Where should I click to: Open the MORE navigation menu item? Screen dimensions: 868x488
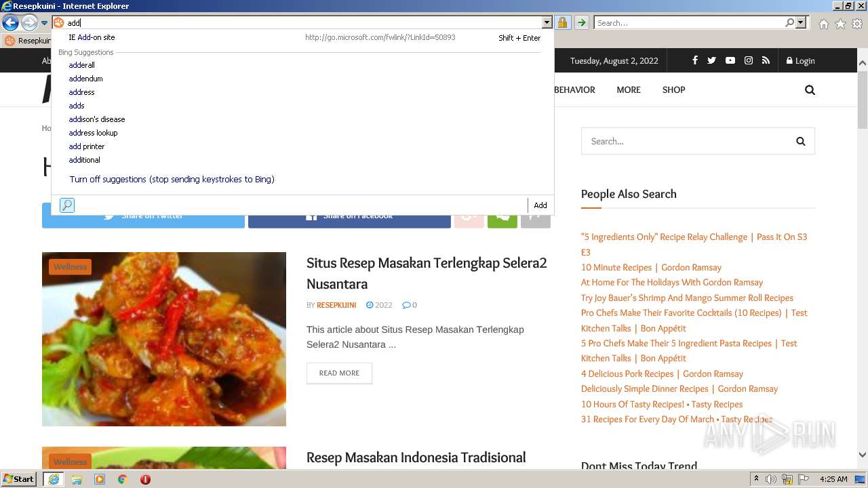tap(629, 89)
